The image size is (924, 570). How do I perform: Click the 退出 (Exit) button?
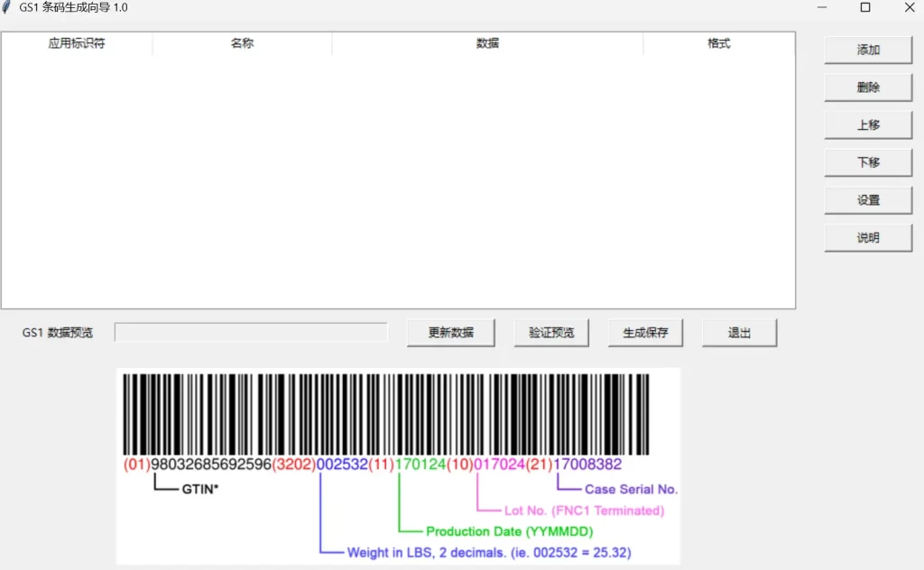coord(740,333)
